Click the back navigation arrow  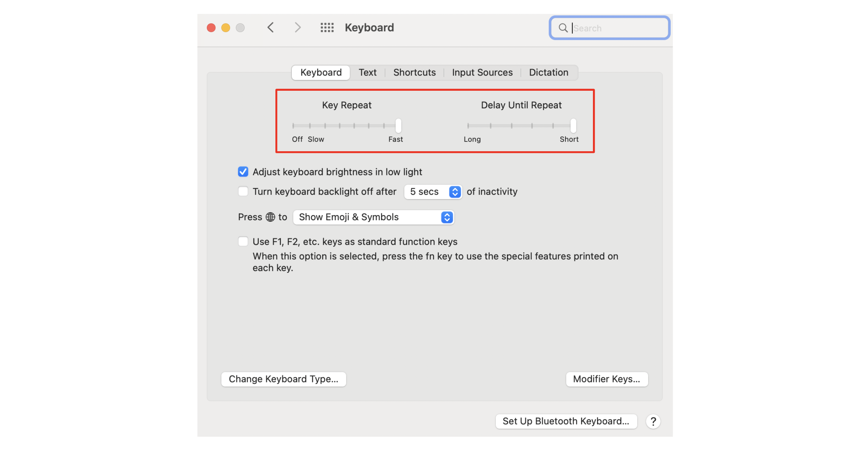[270, 28]
